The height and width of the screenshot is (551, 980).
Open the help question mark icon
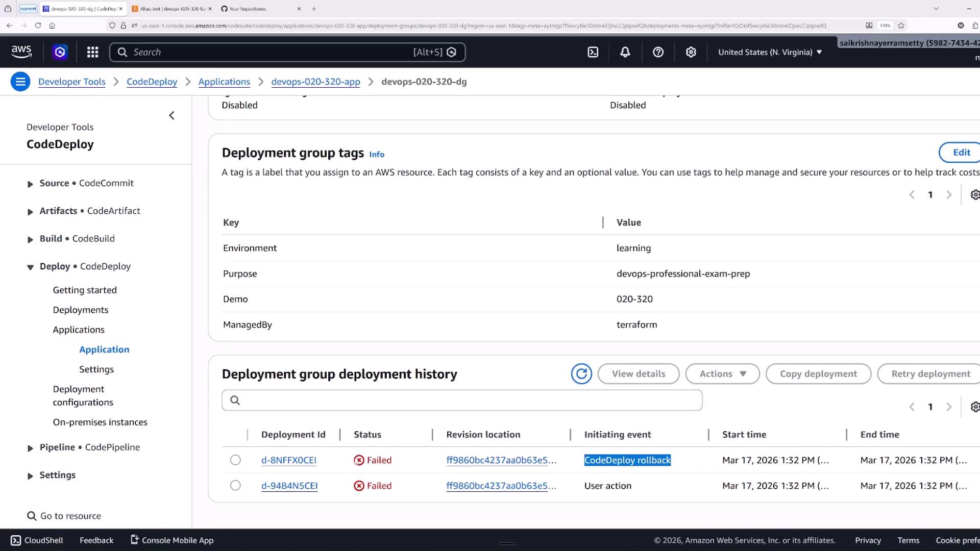658,52
